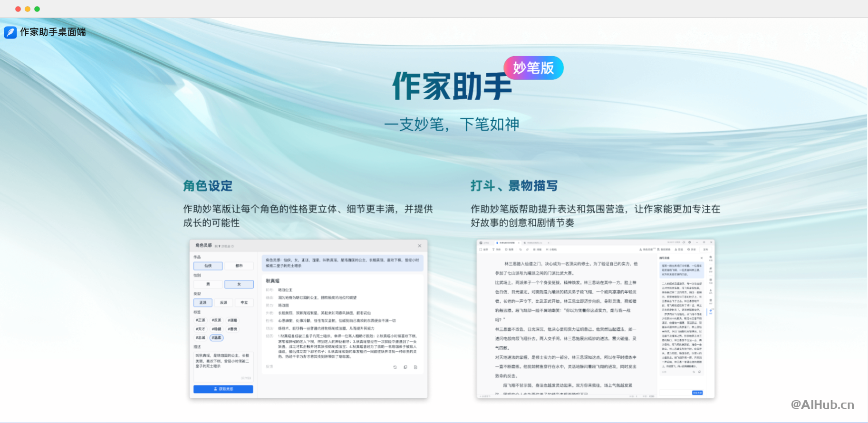Choose 男 as character gender
The image size is (868, 423).
coord(208,284)
